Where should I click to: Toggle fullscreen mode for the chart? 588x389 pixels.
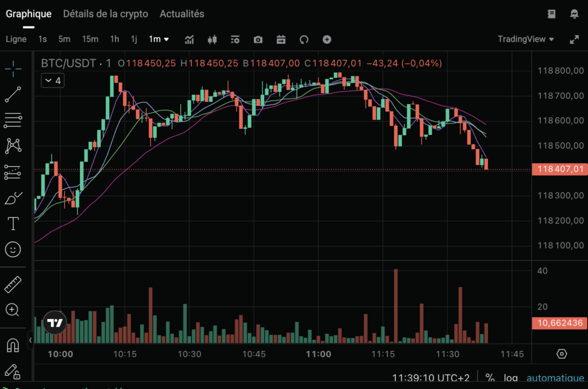pos(575,40)
